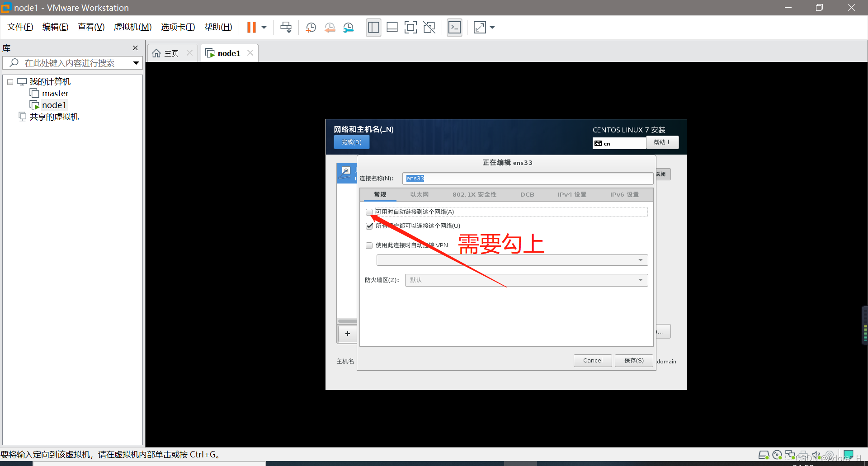Click the 连接名称 ens33 text field

pyautogui.click(x=528, y=179)
